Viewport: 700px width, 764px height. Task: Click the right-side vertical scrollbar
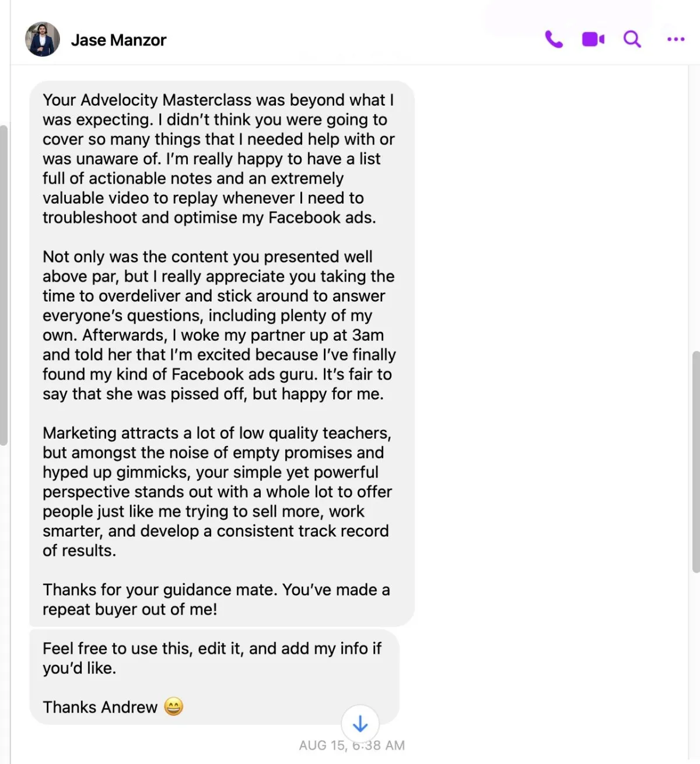coord(695,461)
